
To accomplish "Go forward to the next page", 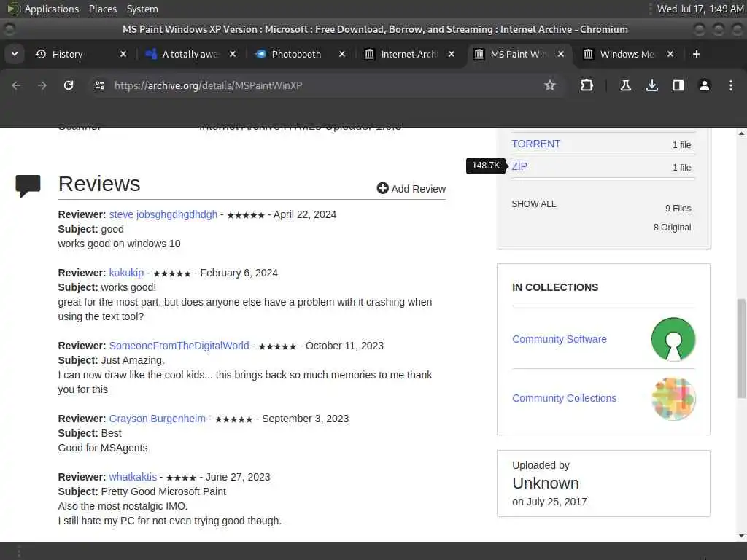I will tap(42, 85).
